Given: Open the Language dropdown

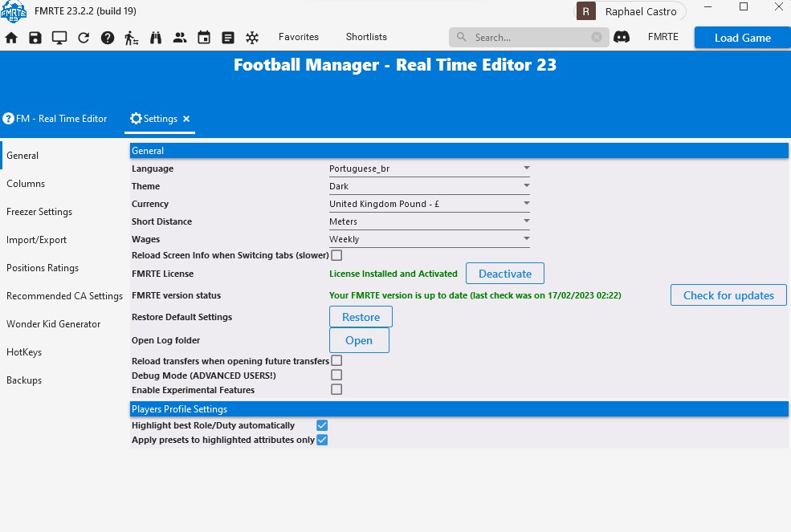Looking at the screenshot, I should click(x=430, y=169).
